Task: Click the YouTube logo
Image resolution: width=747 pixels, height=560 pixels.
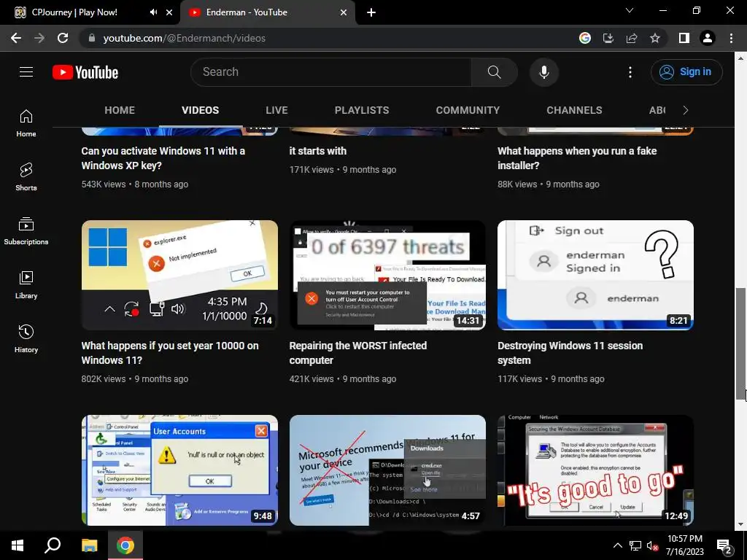Action: tap(85, 72)
